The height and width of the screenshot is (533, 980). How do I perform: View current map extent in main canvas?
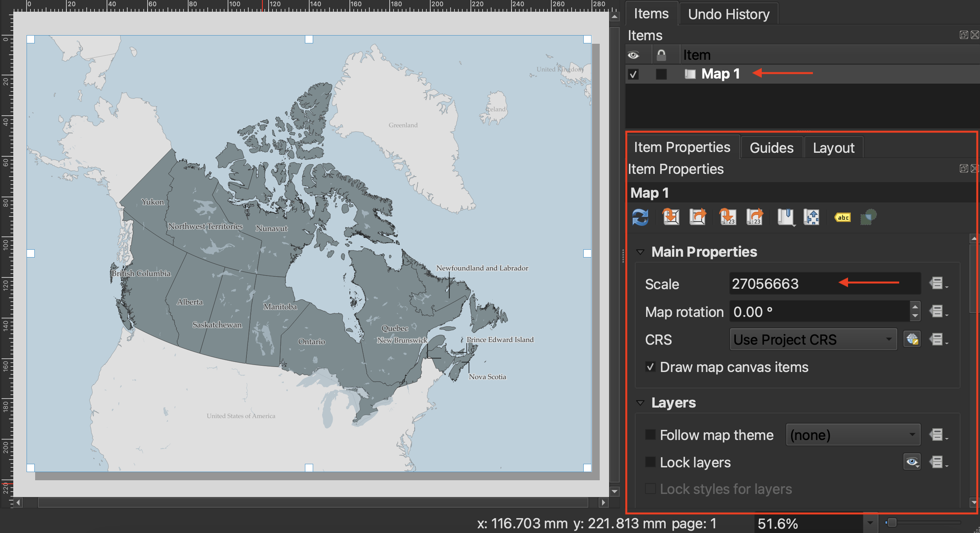[698, 217]
